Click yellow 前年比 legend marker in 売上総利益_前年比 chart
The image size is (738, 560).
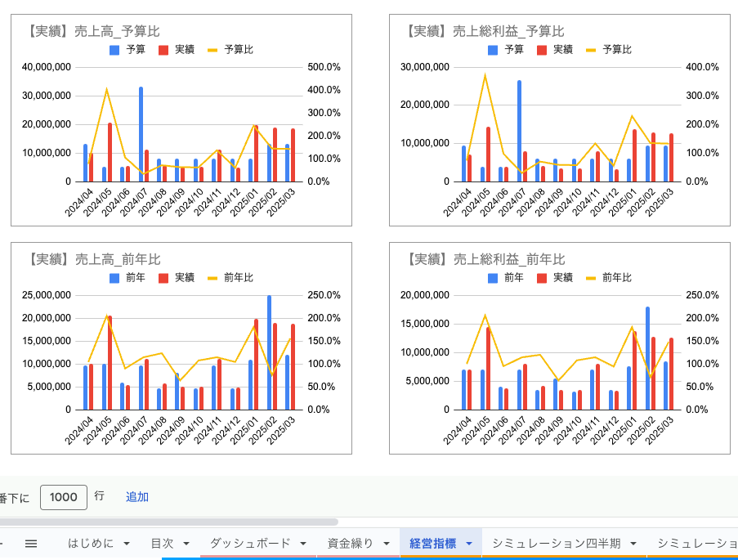click(x=591, y=278)
